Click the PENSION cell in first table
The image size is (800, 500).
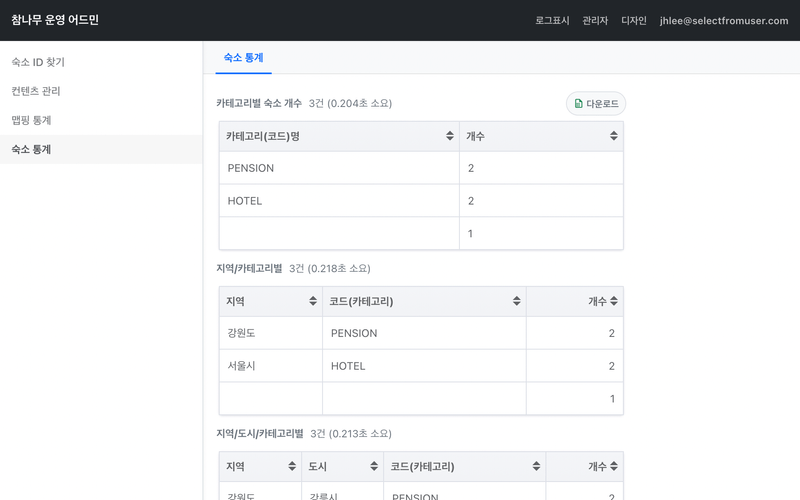[251, 168]
